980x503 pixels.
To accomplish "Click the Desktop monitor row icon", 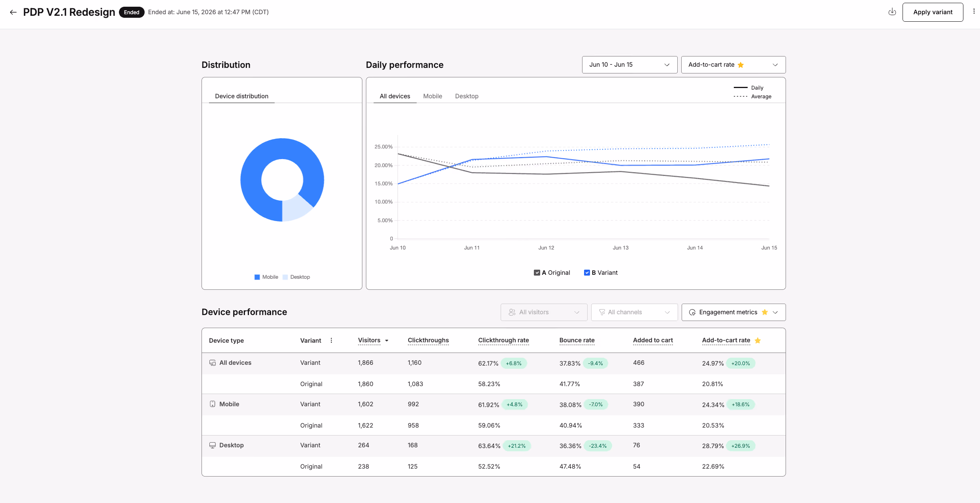I will pyautogui.click(x=213, y=445).
